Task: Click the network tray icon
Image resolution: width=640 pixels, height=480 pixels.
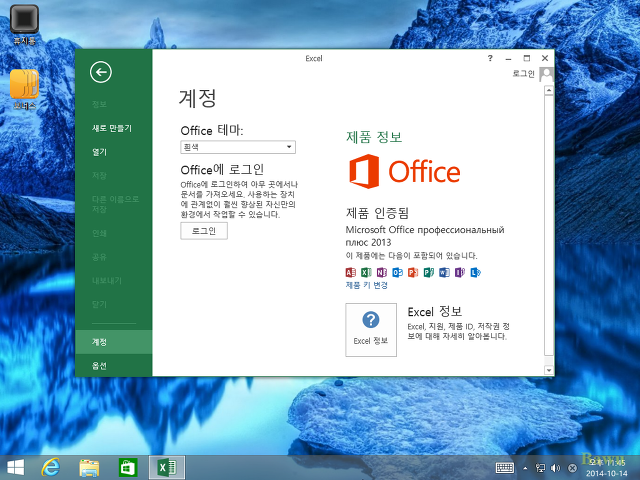Action: click(x=540, y=468)
